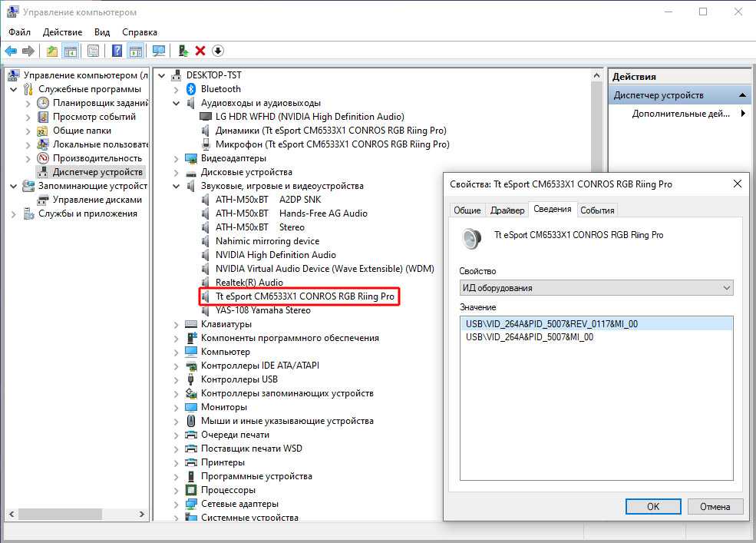Switch to the Драйвер tab
The image size is (756, 543).
507,210
